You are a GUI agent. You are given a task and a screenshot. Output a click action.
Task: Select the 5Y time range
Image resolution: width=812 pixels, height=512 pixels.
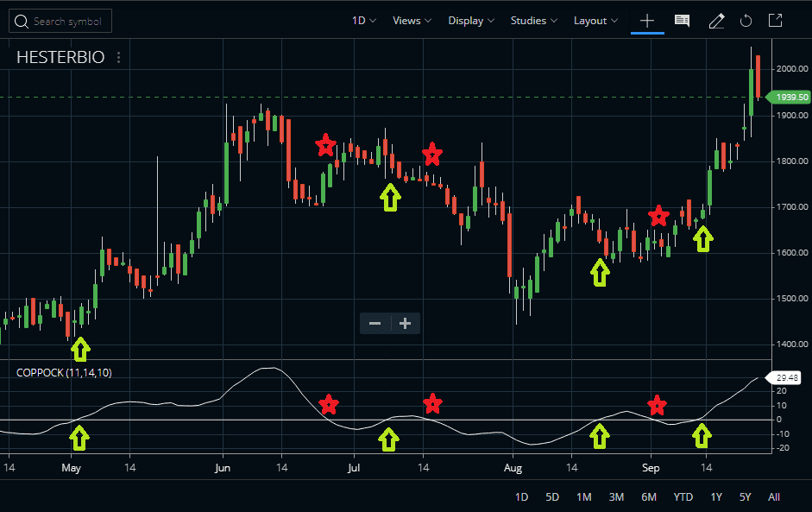pos(745,497)
